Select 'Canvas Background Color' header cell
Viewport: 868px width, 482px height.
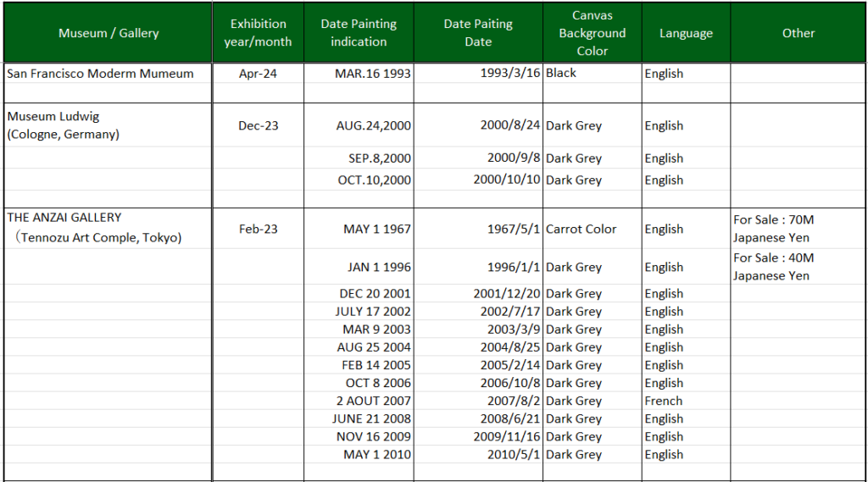click(593, 33)
